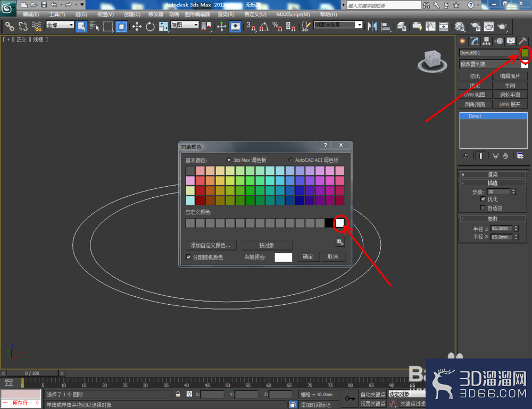
Task: Open the 选定对象 key filter dropdown
Action: pos(406,394)
